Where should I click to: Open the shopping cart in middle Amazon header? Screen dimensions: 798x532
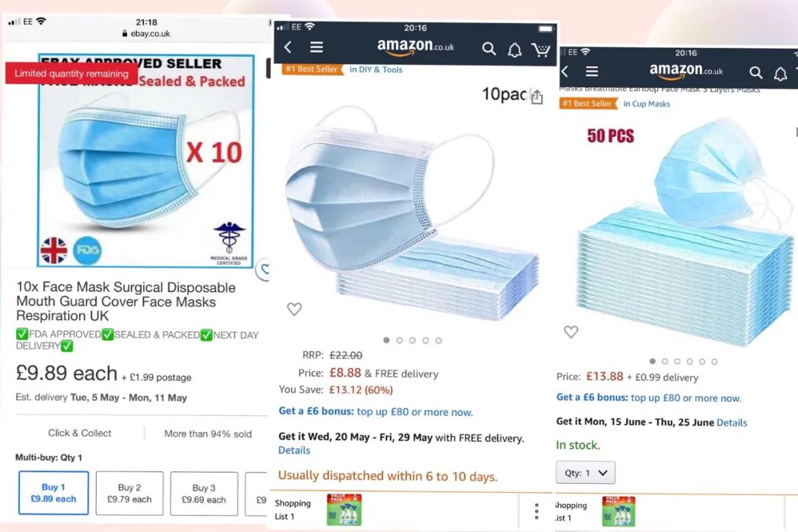coord(541,50)
